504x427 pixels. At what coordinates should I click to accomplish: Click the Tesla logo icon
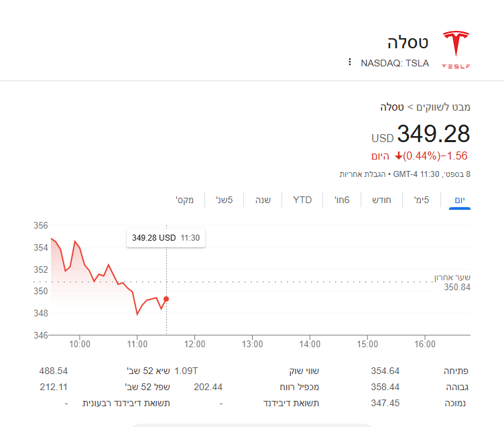tap(456, 50)
